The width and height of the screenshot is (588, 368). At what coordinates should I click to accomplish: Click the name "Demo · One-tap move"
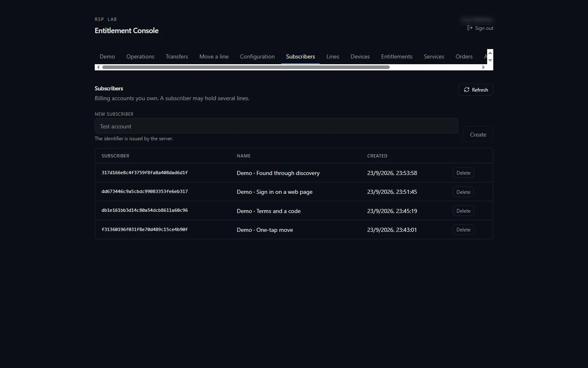(x=265, y=230)
